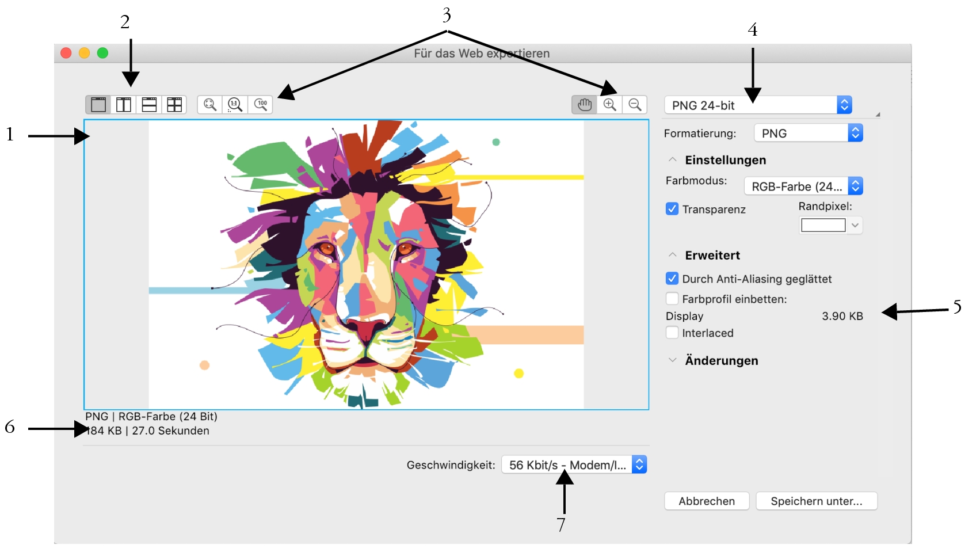This screenshot has height=552, width=980.
Task: Select the zoom in tool
Action: coord(610,105)
